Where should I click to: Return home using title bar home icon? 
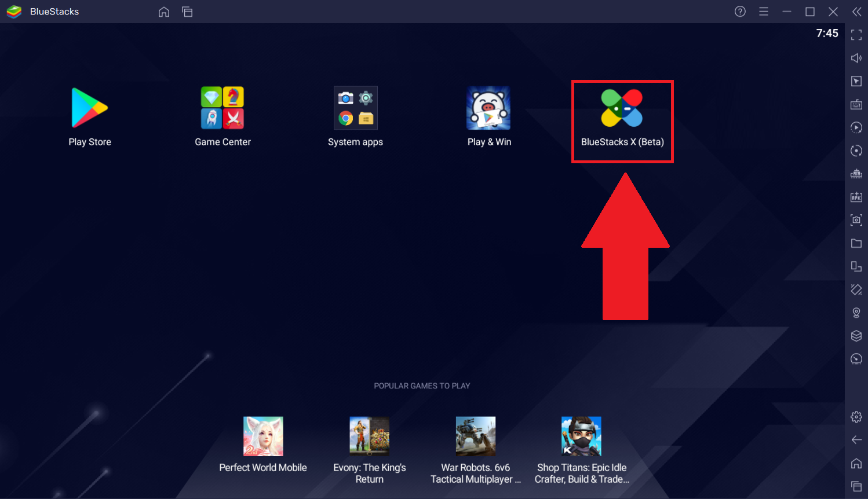point(164,11)
